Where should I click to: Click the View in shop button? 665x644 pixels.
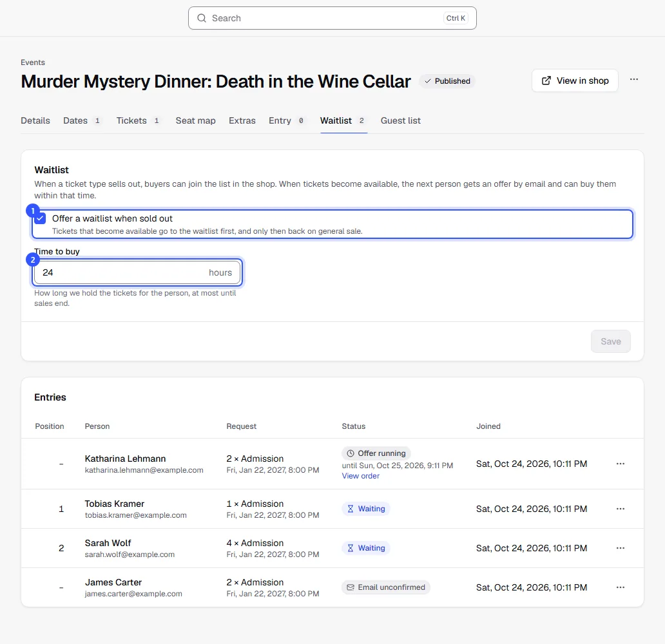tap(575, 80)
